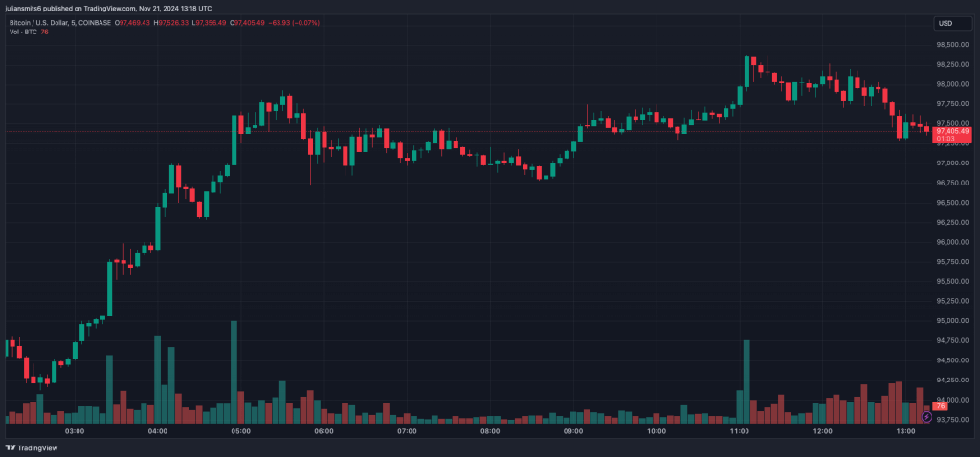Screen dimensions: 980x457
Task: Click the 94,250.00 price axis label
Action: point(952,381)
